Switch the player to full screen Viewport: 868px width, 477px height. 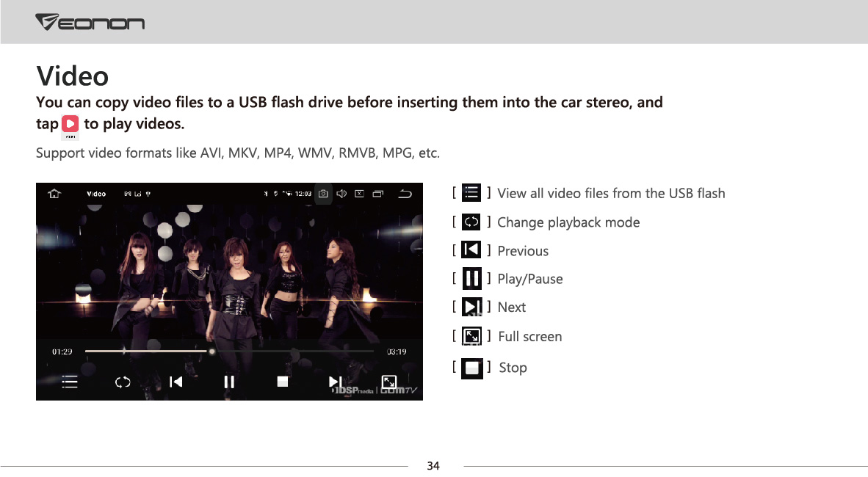click(389, 382)
